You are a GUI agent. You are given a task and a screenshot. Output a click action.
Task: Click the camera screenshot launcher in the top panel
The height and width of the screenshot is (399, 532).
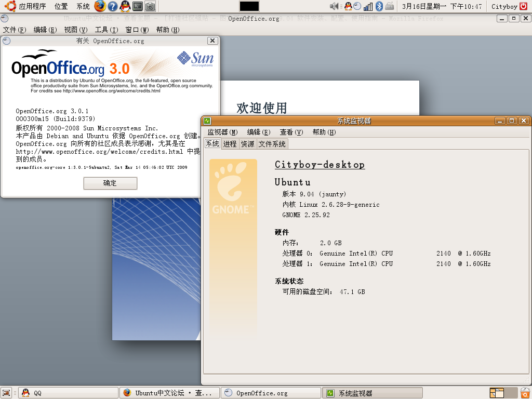tap(150, 6)
